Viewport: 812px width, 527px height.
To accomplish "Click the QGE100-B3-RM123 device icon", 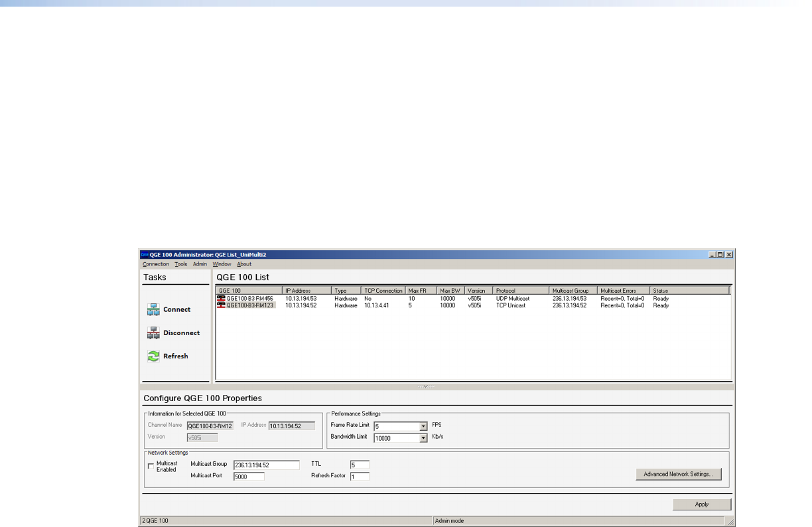I will click(222, 305).
